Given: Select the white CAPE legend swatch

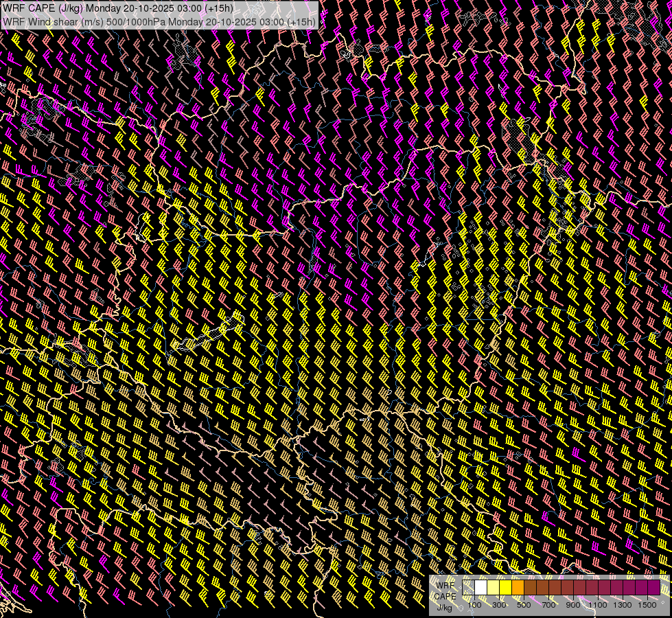Looking at the screenshot, I should coord(481,588).
